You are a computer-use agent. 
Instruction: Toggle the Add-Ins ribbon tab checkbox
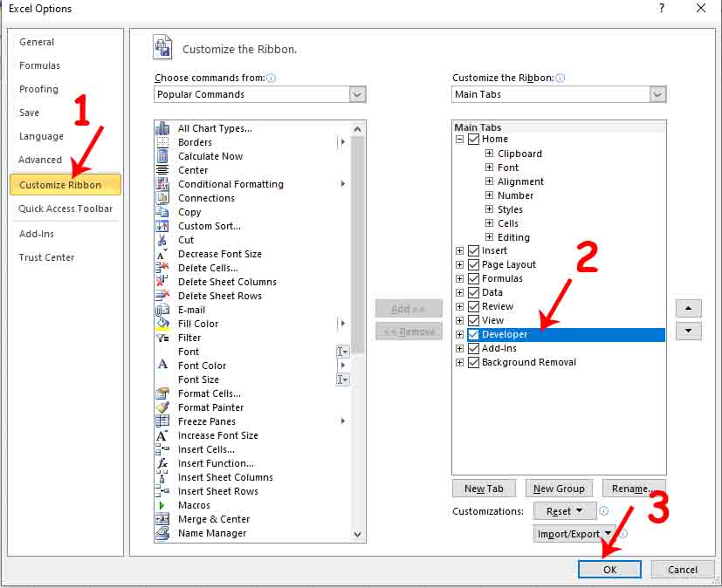(x=473, y=348)
